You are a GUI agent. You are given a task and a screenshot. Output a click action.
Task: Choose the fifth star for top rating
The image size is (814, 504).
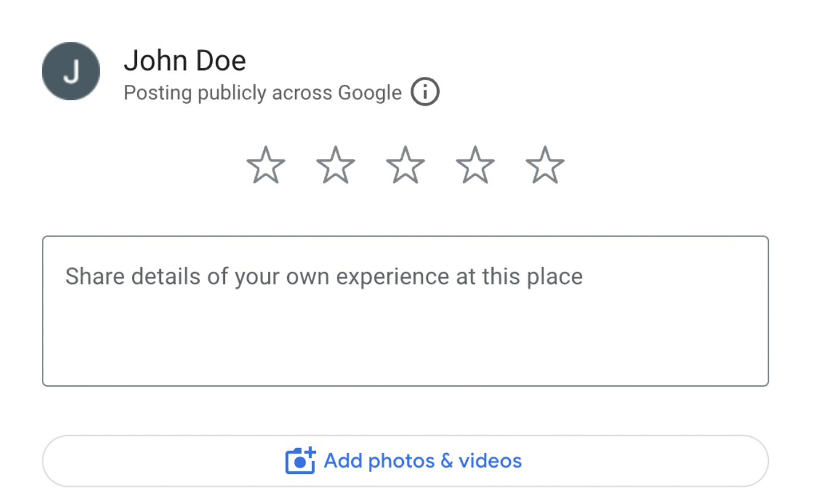tap(545, 165)
